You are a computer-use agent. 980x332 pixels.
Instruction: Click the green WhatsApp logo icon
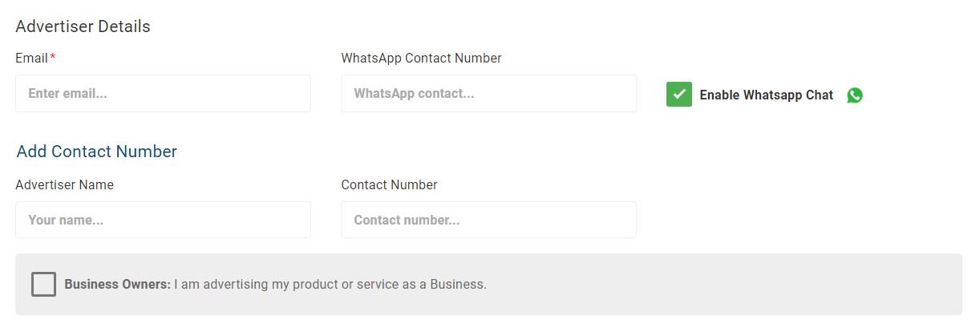click(x=855, y=95)
